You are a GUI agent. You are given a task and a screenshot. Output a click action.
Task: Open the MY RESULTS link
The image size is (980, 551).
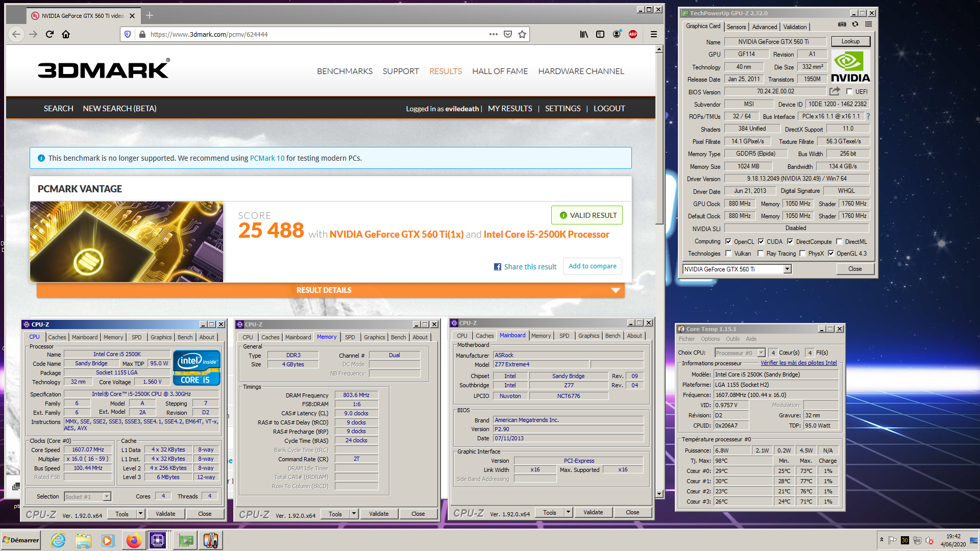pos(510,109)
